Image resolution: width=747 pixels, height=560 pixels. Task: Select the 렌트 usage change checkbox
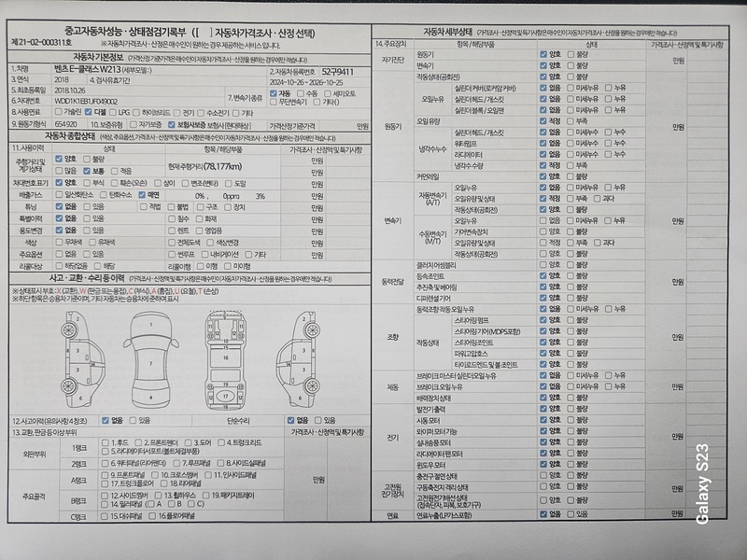coord(173,230)
